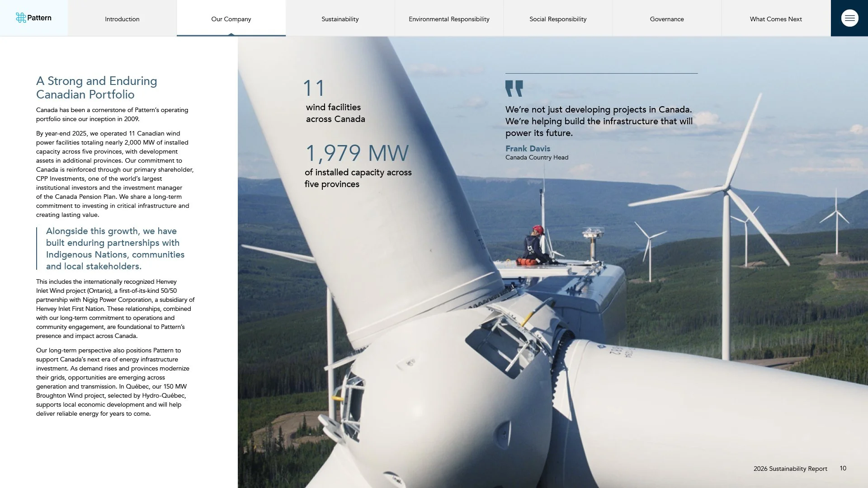868x488 pixels.
Task: Click paragraph beginning "By year-end 2025"
Action: click(115, 174)
